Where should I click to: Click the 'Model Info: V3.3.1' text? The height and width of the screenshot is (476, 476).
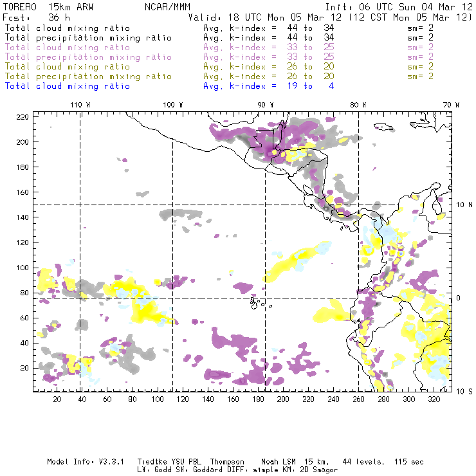[x=86, y=462]
